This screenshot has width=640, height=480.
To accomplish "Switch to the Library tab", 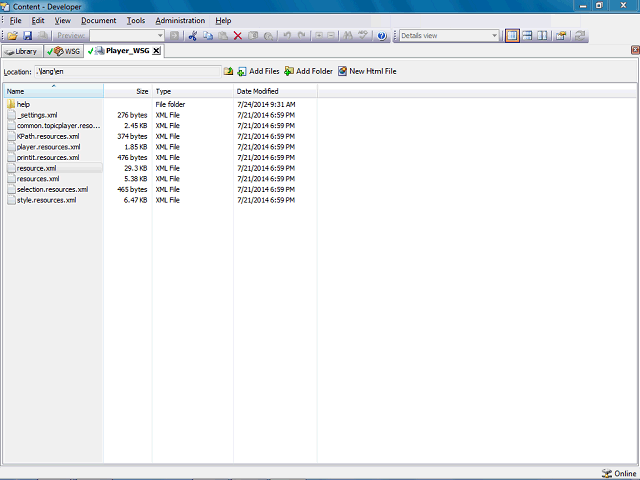I will click(x=22, y=51).
